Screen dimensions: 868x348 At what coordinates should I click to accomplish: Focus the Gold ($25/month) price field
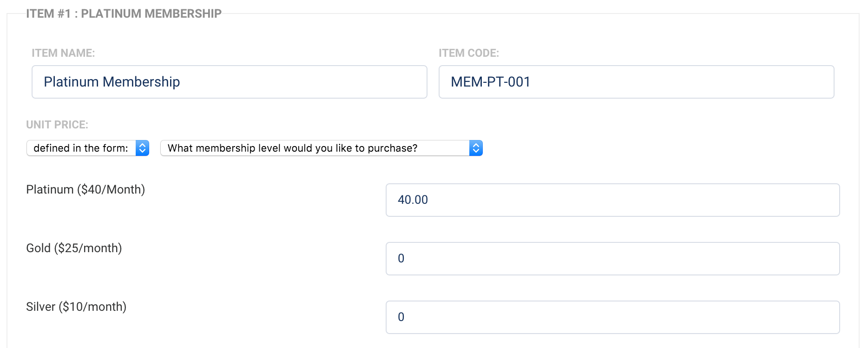tap(612, 259)
